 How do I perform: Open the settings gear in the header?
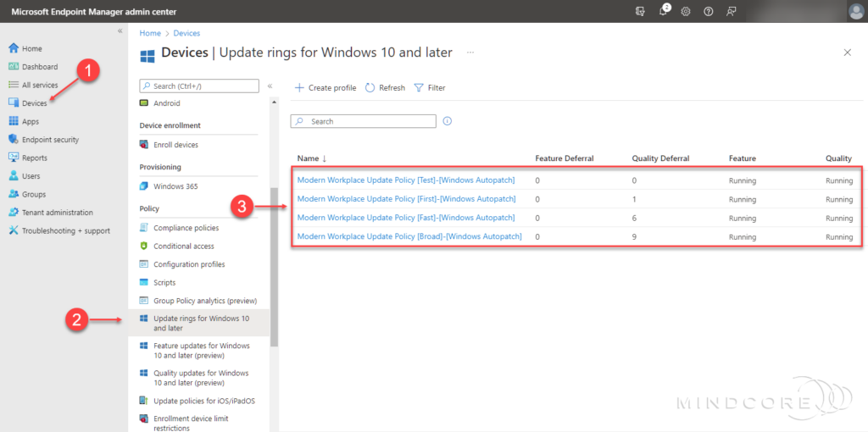coord(685,11)
